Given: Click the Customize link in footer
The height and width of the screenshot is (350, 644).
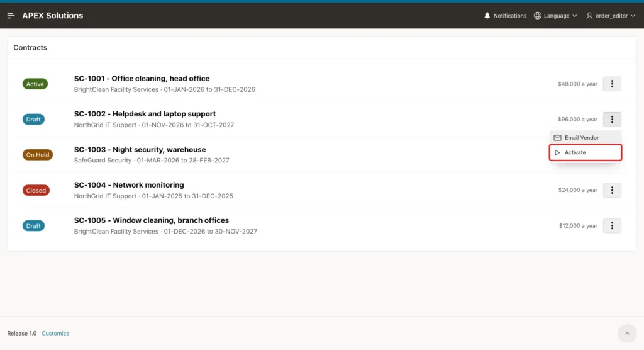Looking at the screenshot, I should [55, 333].
